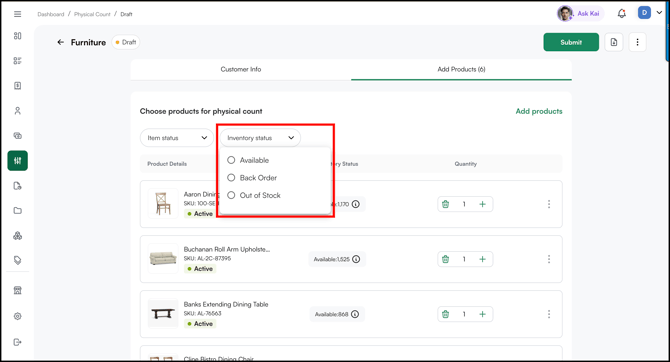
Task: Select the Back Order radio option
Action: 231,177
